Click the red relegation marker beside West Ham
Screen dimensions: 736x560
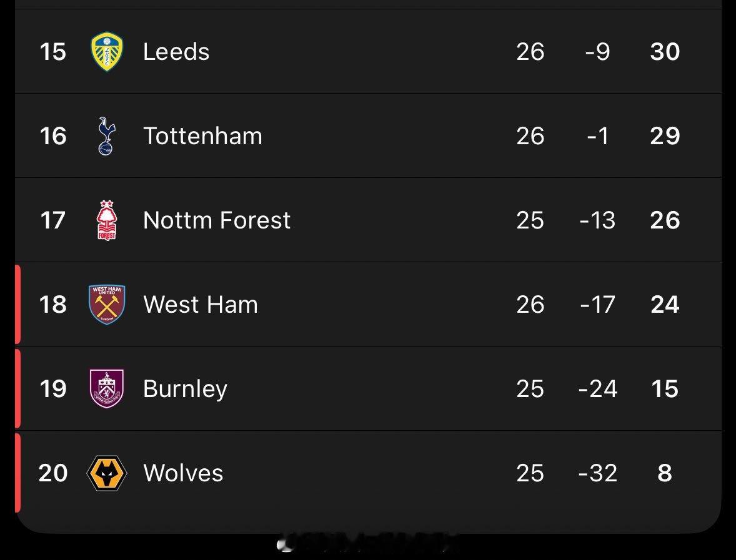[17, 305]
